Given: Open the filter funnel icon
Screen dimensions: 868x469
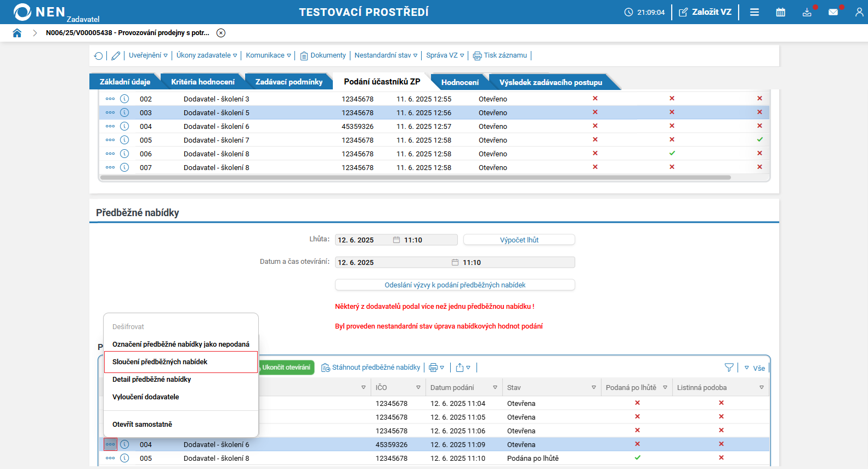Looking at the screenshot, I should 729,368.
